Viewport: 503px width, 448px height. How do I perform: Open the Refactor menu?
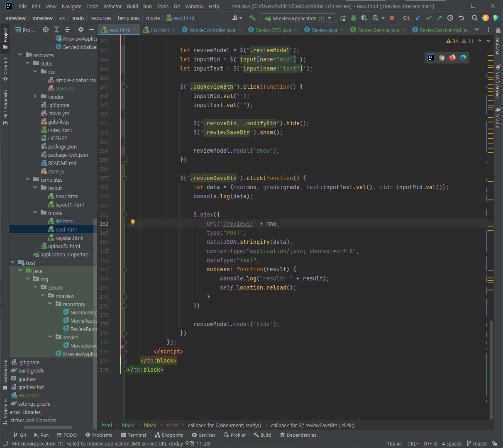tap(112, 6)
